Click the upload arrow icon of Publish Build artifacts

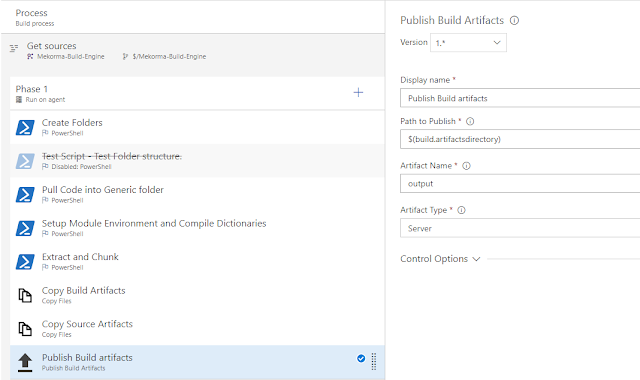click(25, 362)
